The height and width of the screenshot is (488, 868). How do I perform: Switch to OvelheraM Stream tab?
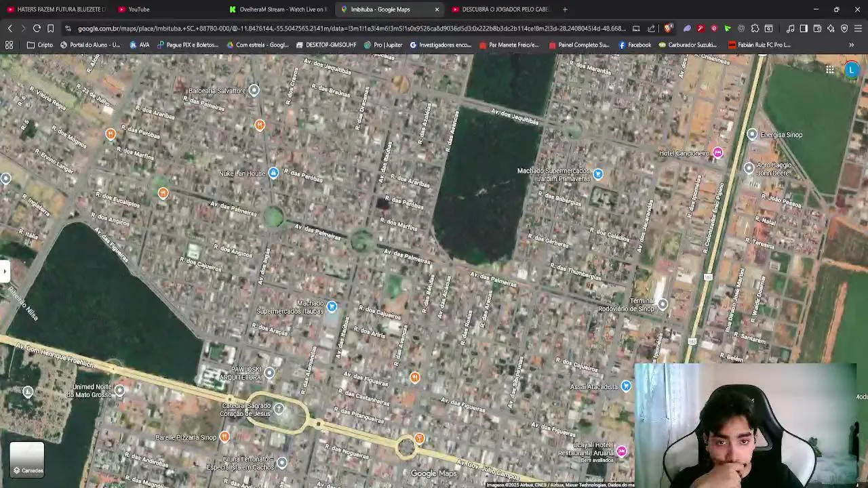click(x=278, y=9)
